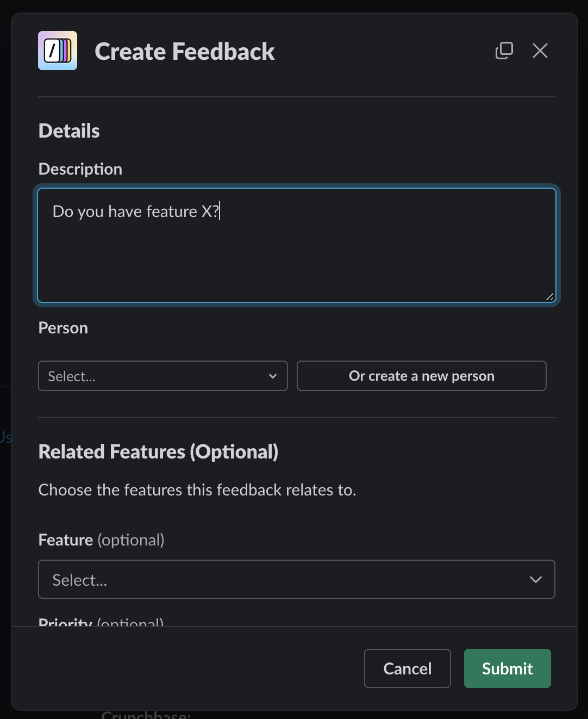Close the Create Feedback dialog with the X
The width and height of the screenshot is (588, 719).
pos(540,50)
